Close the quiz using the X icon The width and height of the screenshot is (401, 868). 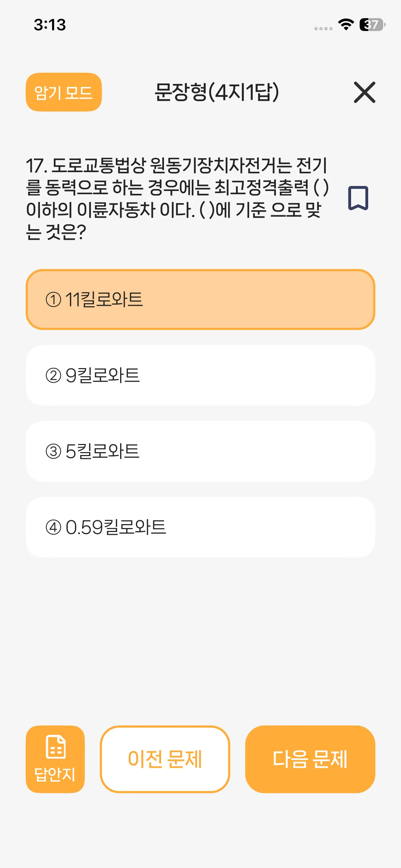(364, 92)
